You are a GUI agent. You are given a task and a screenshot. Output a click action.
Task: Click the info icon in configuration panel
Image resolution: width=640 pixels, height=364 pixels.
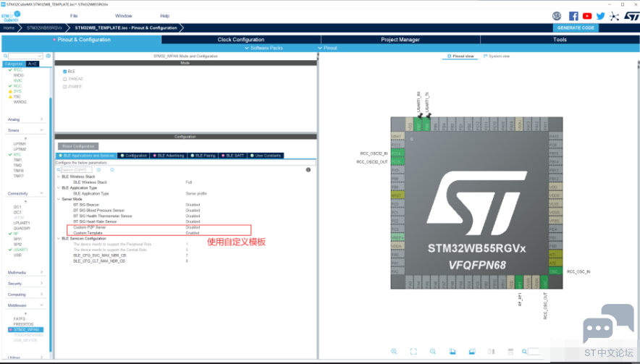(308, 170)
